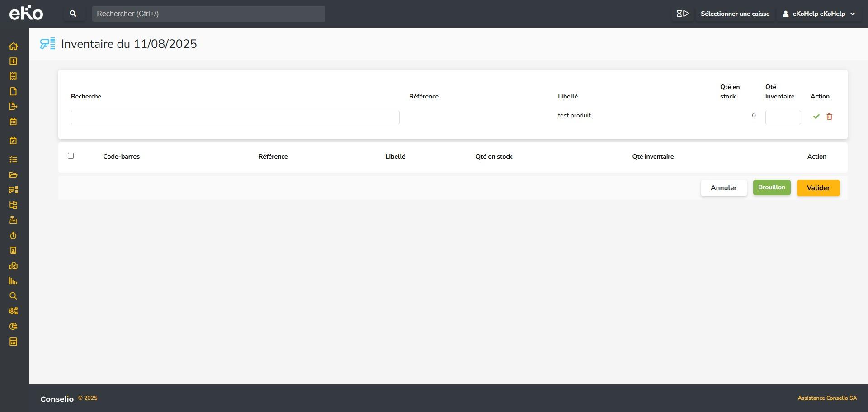The width and height of the screenshot is (868, 412).
Task: Click the Valider button
Action: tap(818, 188)
